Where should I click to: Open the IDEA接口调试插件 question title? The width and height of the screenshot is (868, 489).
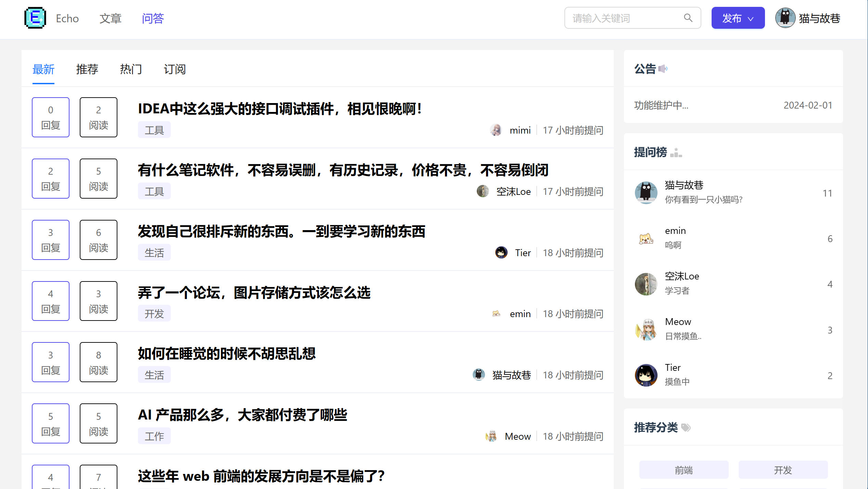[280, 109]
